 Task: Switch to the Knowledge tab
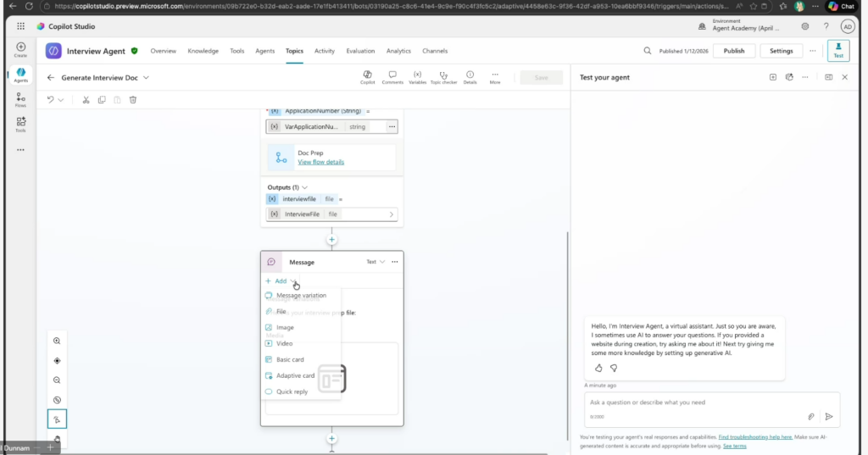(x=203, y=51)
